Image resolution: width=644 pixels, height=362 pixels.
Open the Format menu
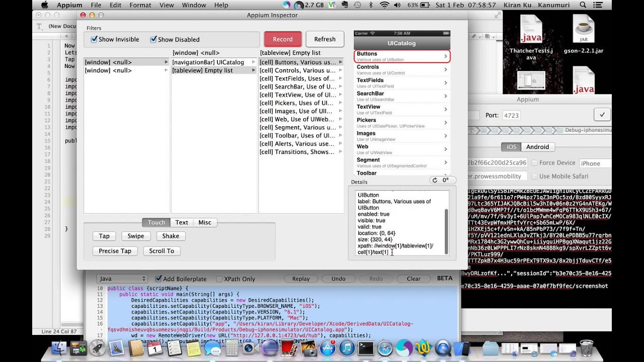point(140,5)
